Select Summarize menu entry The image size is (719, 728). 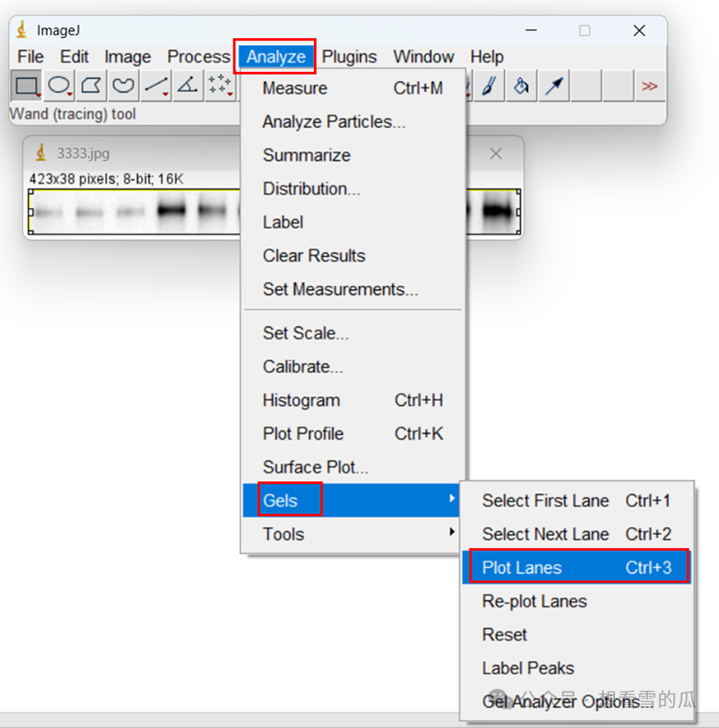click(353, 155)
